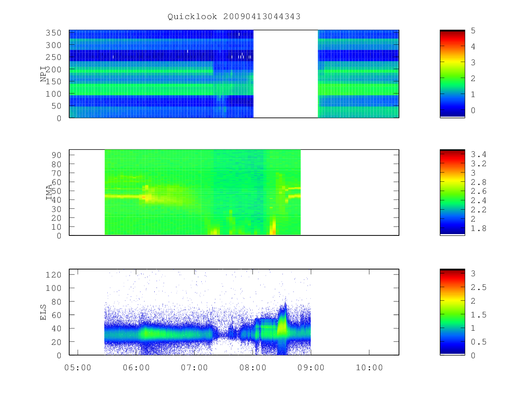The image size is (532, 399).
Task: Click the 20 tick on IMA axis
Action: (56, 218)
